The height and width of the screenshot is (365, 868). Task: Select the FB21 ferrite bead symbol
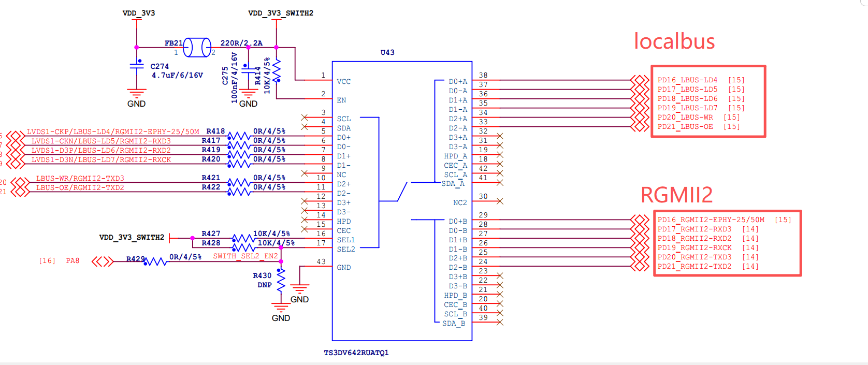(x=197, y=47)
